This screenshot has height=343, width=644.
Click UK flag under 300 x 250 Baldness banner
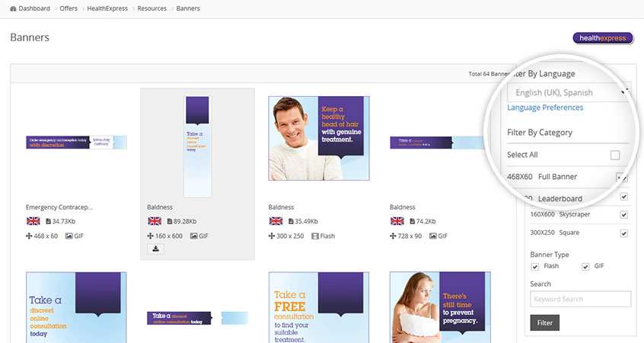(276, 221)
